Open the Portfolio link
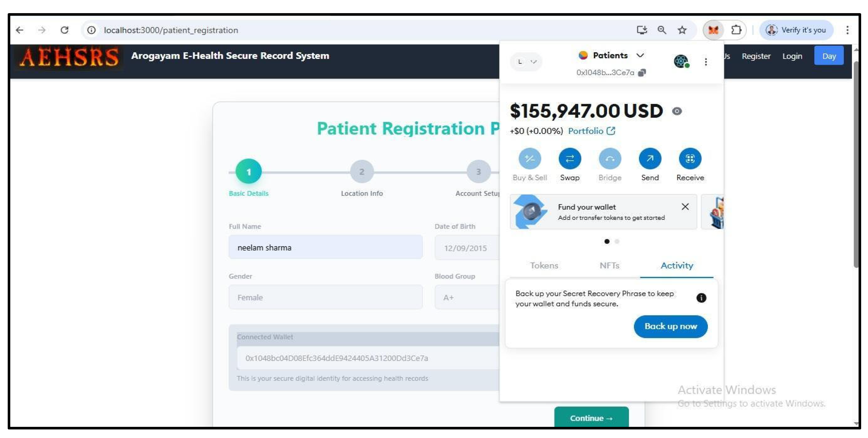This screenshot has height=438, width=868. (x=591, y=131)
